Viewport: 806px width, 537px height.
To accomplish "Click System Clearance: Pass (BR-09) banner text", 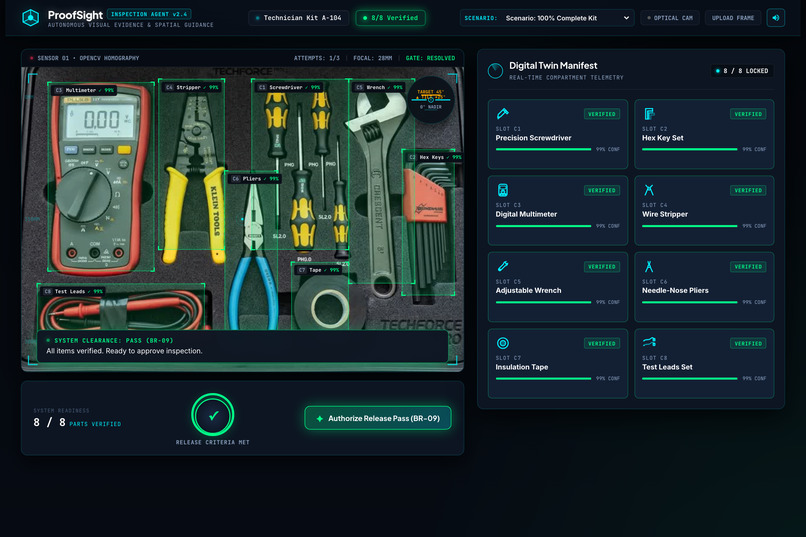I will [x=114, y=340].
